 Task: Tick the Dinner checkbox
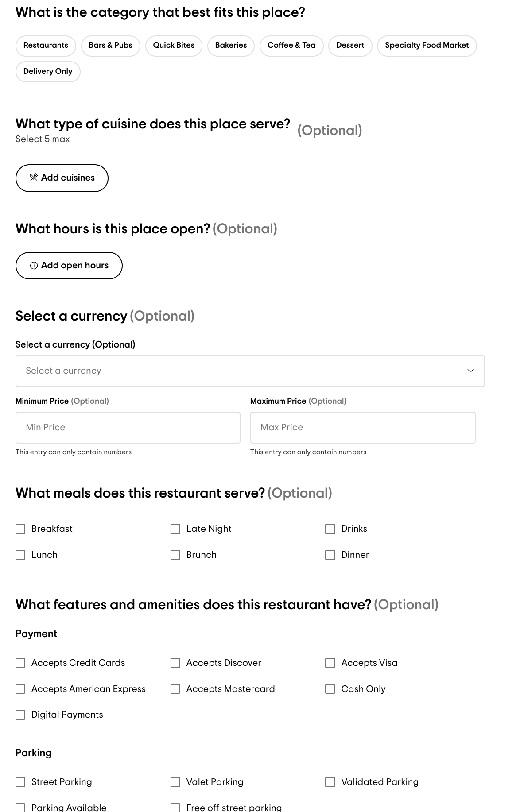tap(330, 555)
